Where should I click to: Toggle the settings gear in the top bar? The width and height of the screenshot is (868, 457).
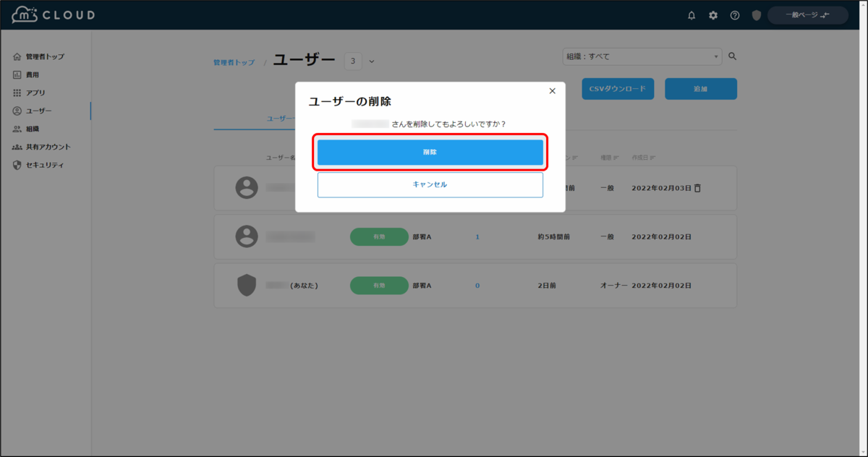(713, 14)
